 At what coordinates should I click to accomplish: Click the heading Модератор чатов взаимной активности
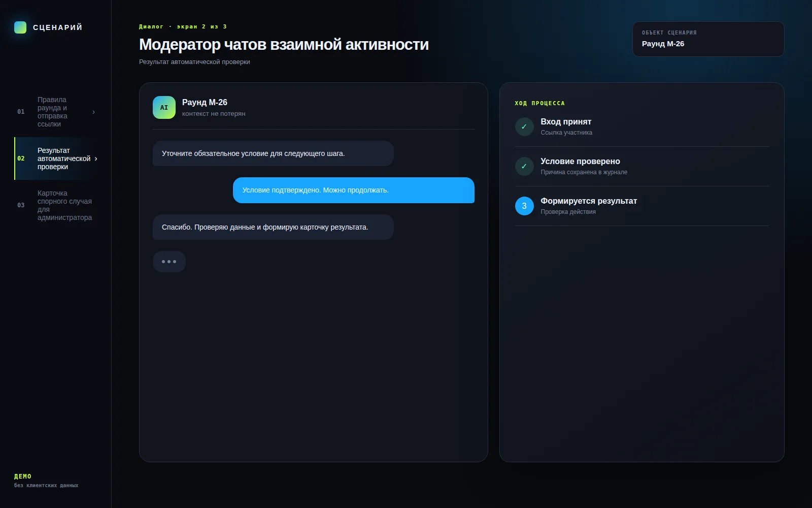284,45
